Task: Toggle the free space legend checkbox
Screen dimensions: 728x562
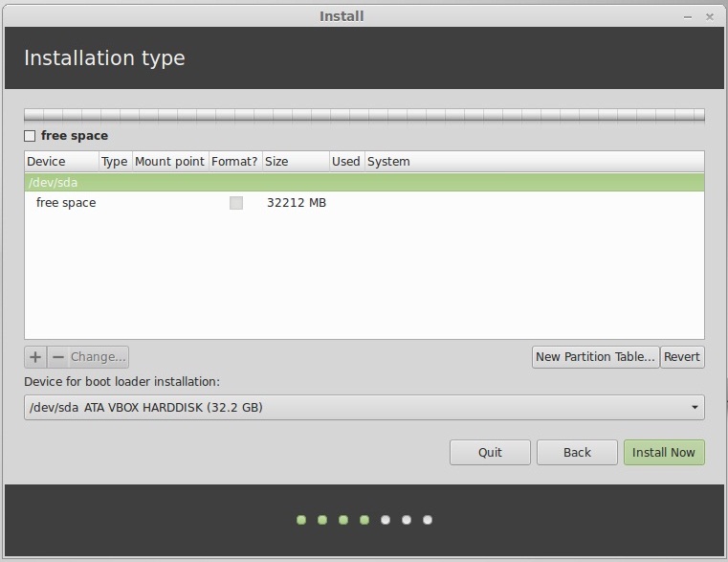Action: (30, 136)
